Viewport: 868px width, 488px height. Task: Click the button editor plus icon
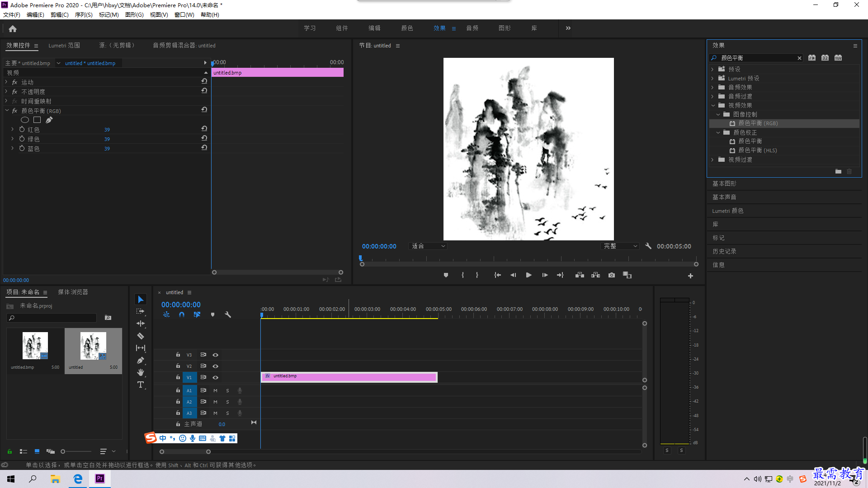(x=690, y=276)
